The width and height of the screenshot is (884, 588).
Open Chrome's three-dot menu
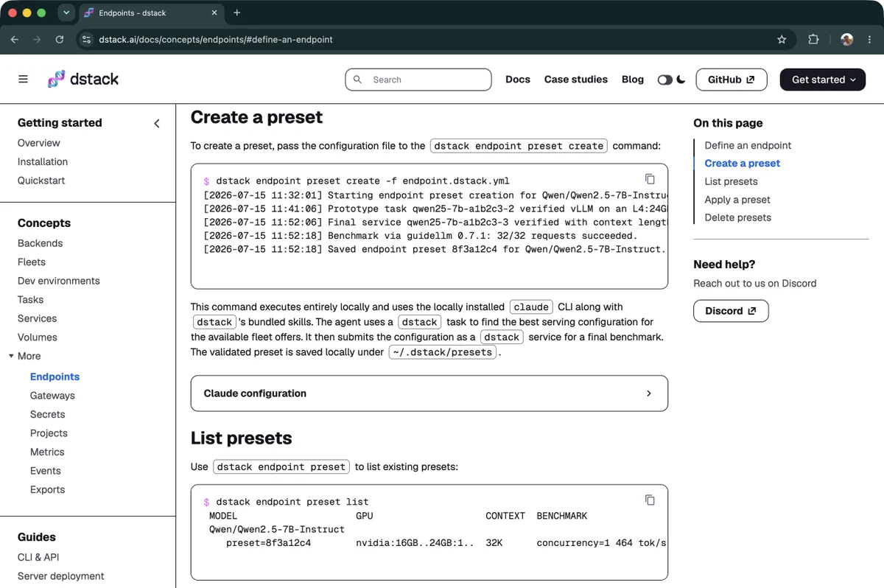click(x=870, y=39)
